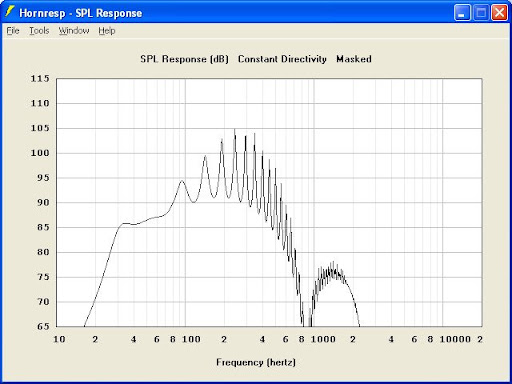Click the 'Hornresp - SPL Response' title bar text

point(81,13)
